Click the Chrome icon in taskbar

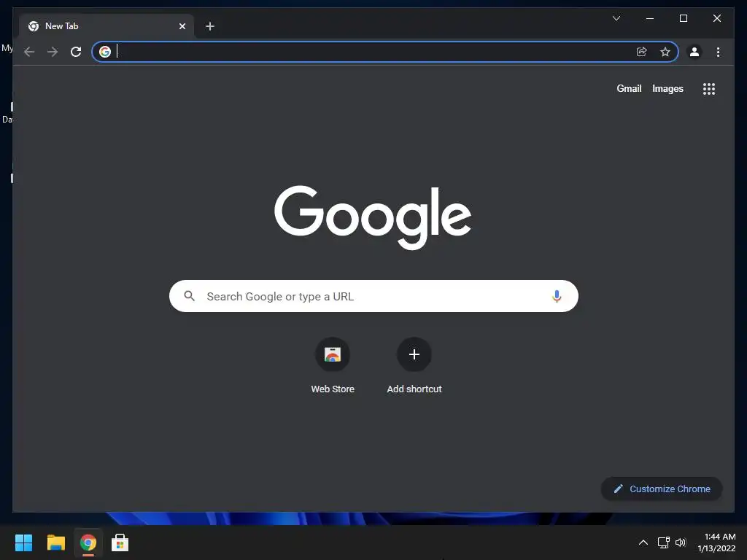[x=88, y=542]
